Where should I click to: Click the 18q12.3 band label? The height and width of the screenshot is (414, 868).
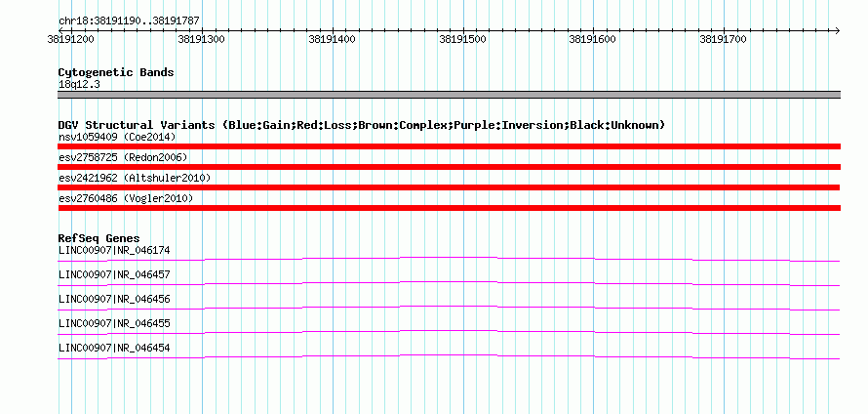[79, 85]
